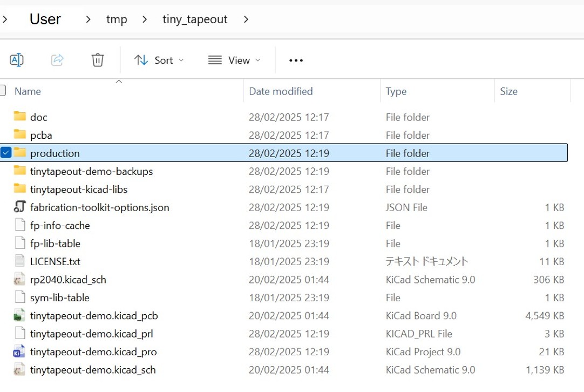Click the production folder icon

[20, 152]
